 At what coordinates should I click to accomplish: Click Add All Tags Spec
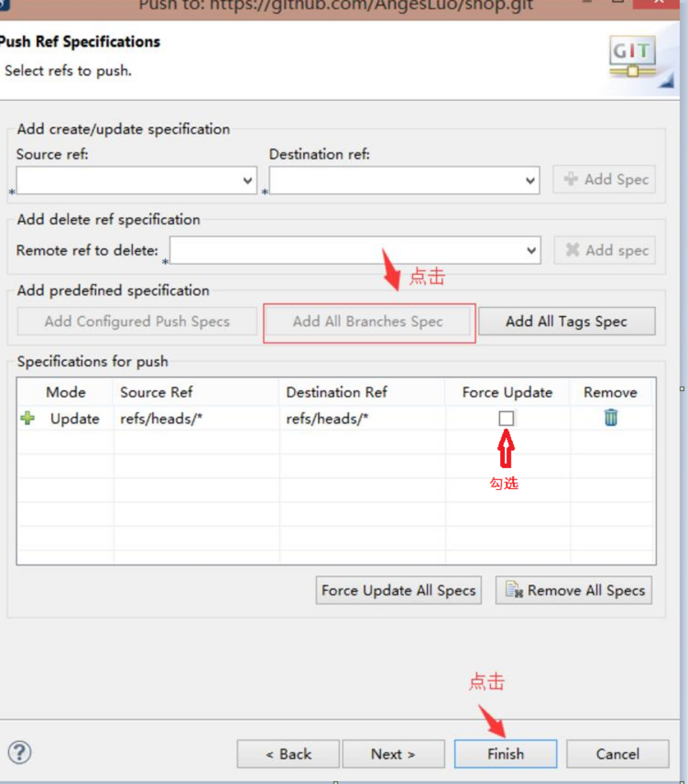pos(567,321)
